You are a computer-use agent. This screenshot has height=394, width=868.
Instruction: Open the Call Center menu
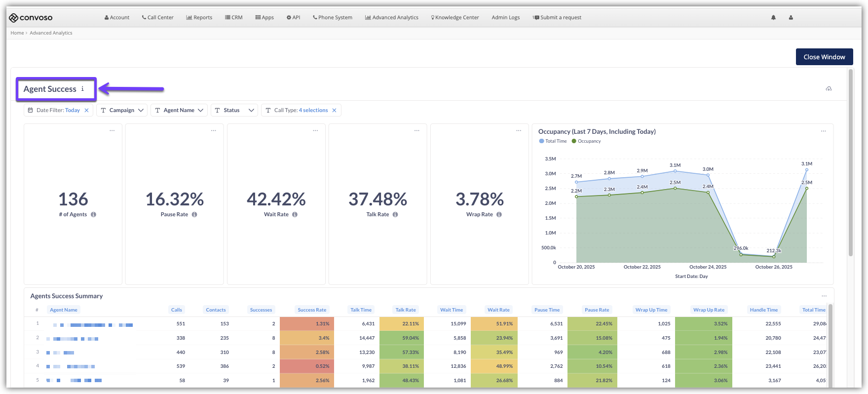tap(157, 17)
